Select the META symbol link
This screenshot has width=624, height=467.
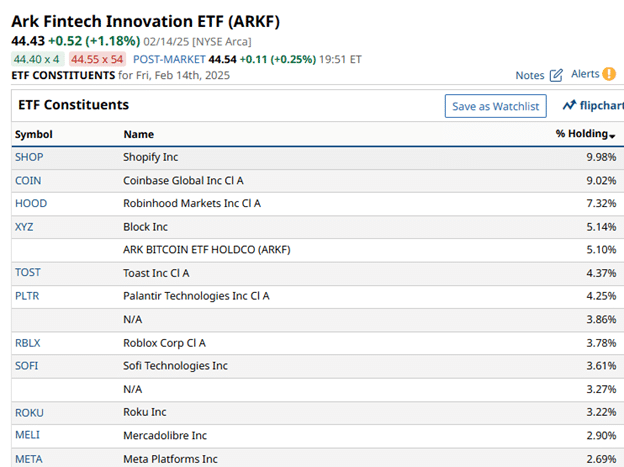pos(29,458)
